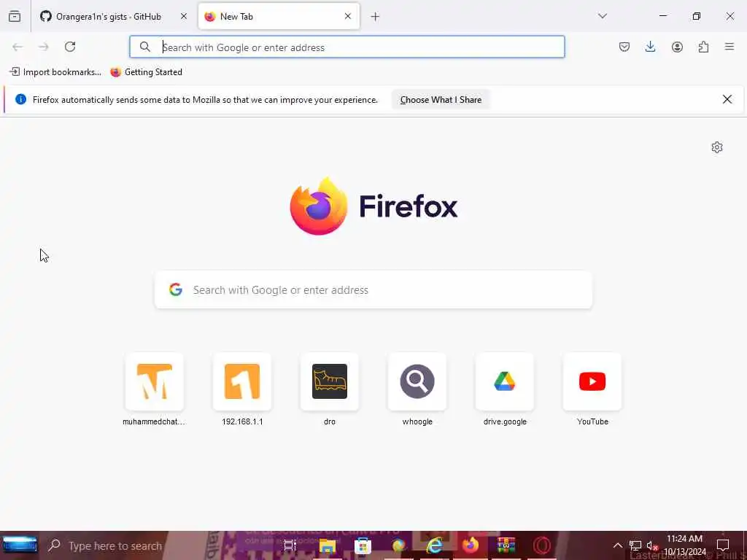This screenshot has height=560, width=747.
Task: Open the network status tray icon
Action: (635, 545)
